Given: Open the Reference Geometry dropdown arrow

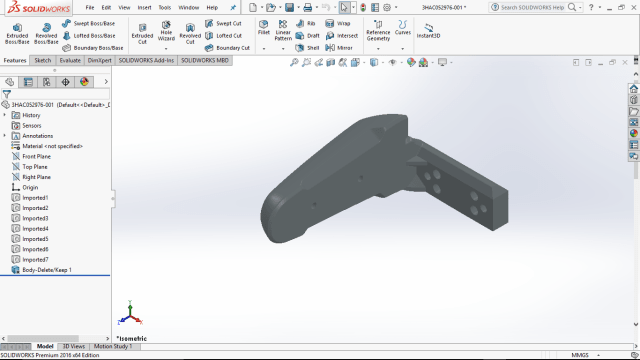Looking at the screenshot, I should pyautogui.click(x=378, y=49).
